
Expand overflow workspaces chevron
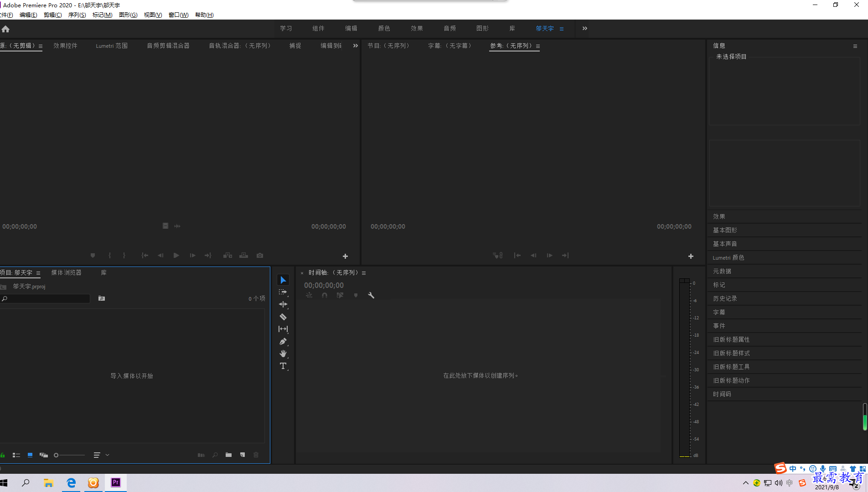point(585,28)
